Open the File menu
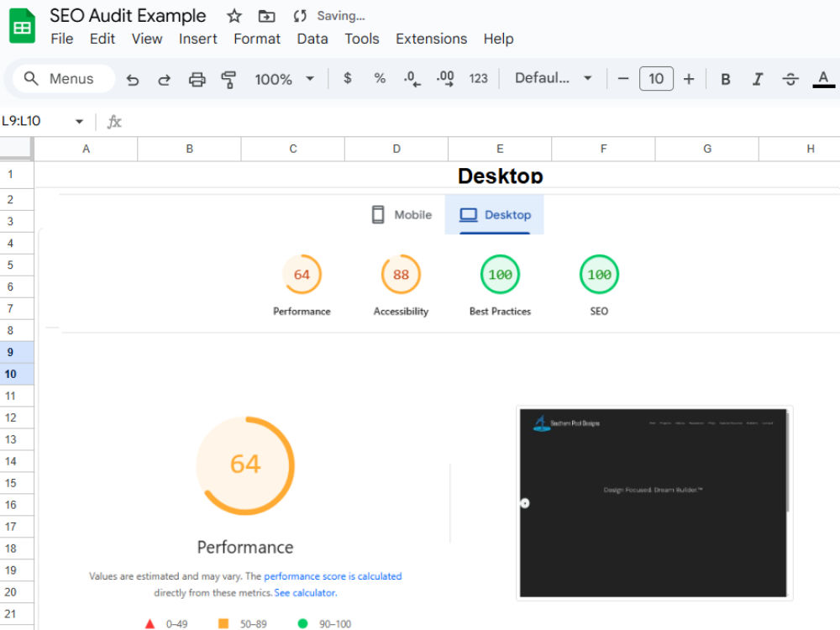Viewport: 840px width, 630px height. (61, 39)
